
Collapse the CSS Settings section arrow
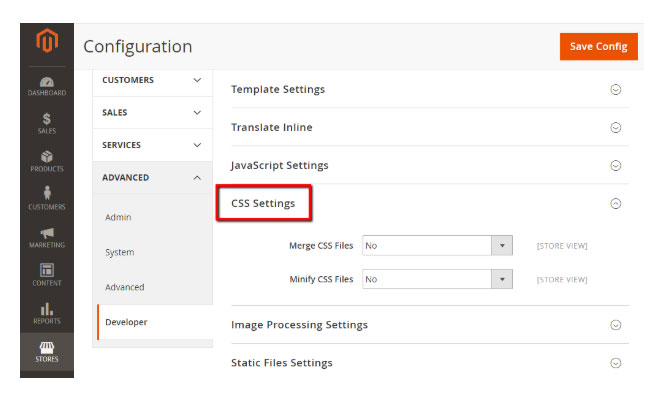(615, 204)
